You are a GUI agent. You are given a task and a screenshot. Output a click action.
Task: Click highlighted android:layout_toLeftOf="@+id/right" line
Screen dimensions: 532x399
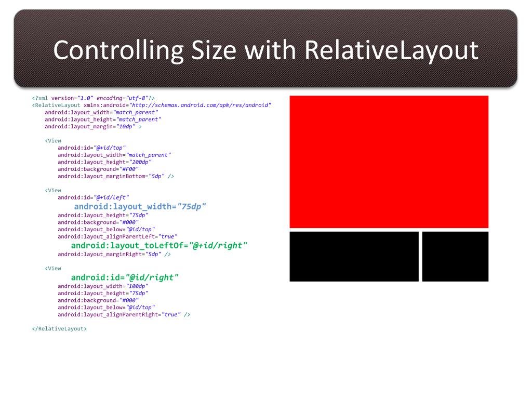159,246
